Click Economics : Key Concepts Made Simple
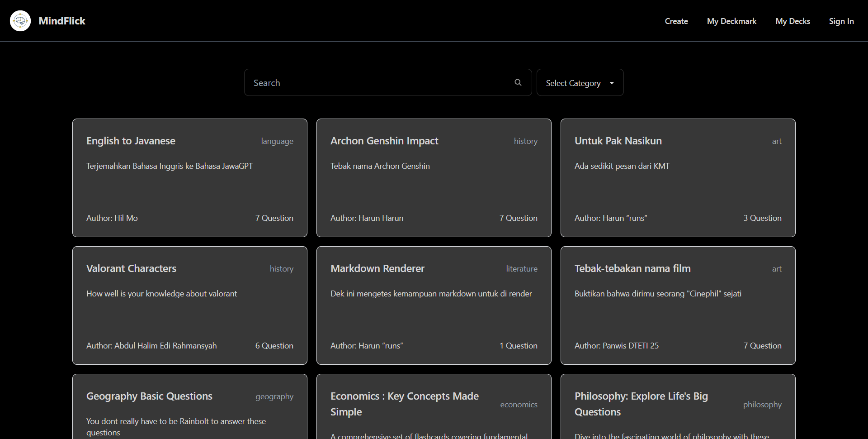Image resolution: width=868 pixels, height=439 pixels. coord(404,404)
